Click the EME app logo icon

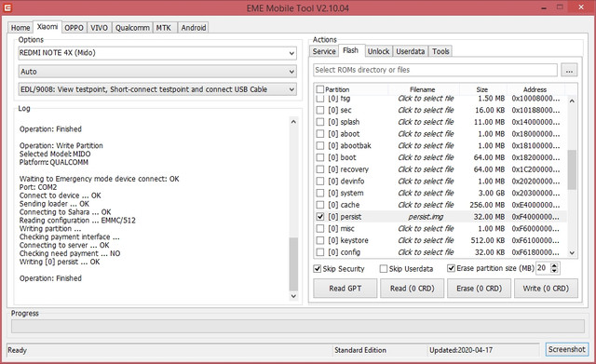pyautogui.click(x=7, y=7)
